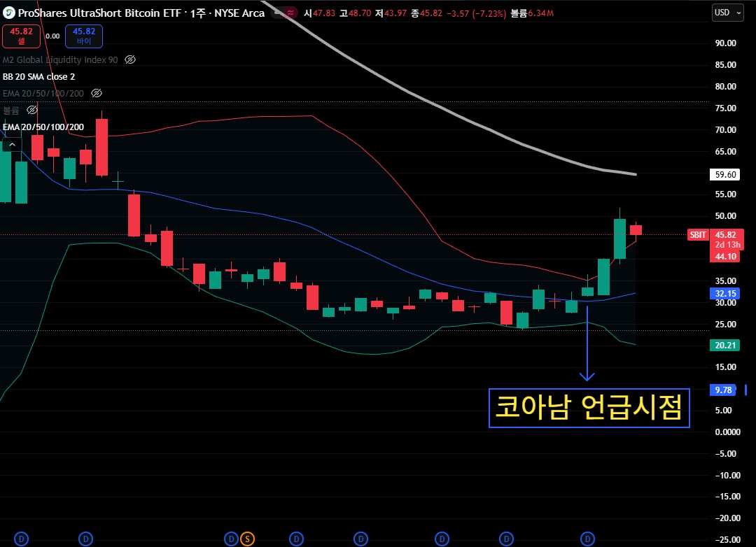Click the open value 시47.83
This screenshot has width=756, height=547.
pos(319,13)
